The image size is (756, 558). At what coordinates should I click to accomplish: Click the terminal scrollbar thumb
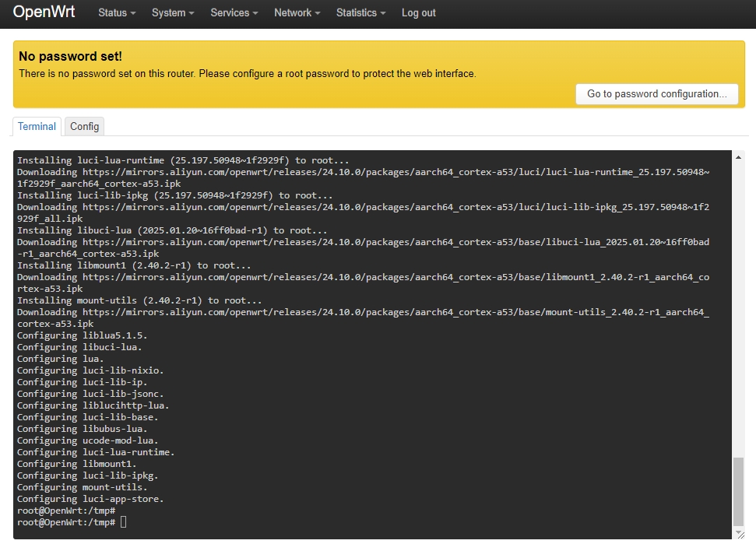pyautogui.click(x=738, y=492)
